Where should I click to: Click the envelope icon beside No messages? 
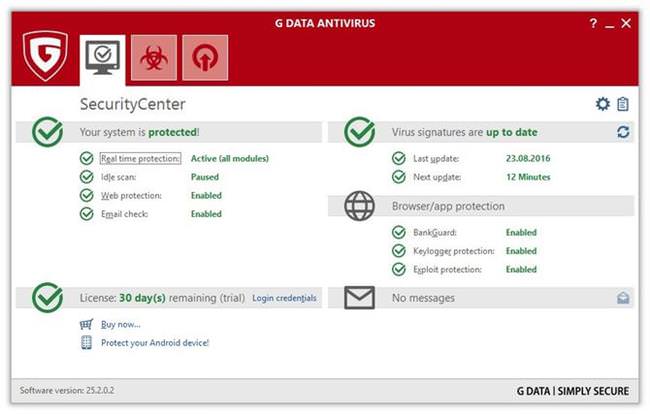pos(359,298)
